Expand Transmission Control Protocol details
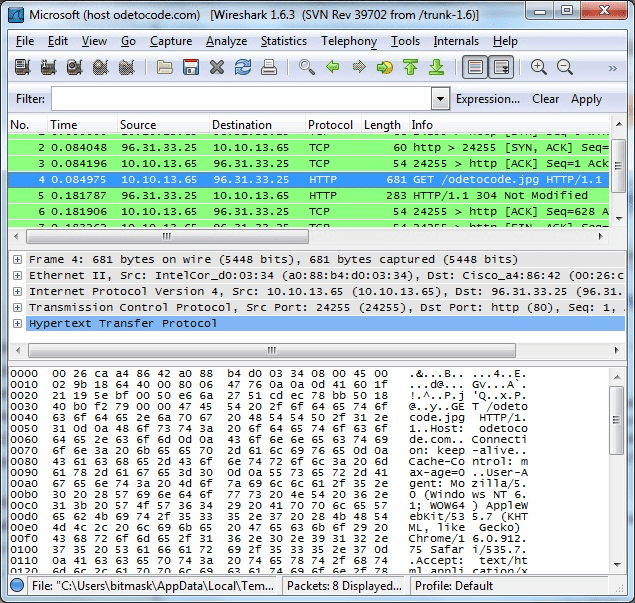635x603 pixels. click(18, 308)
